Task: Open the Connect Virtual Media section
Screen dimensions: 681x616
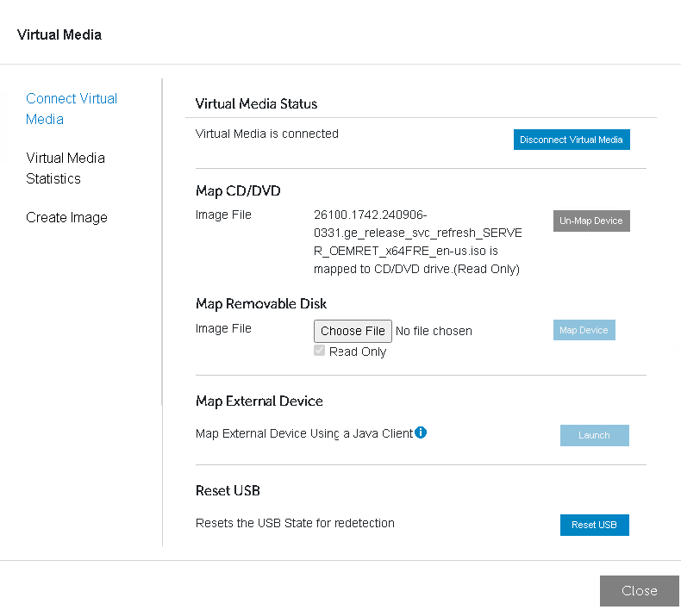Action: [x=72, y=109]
